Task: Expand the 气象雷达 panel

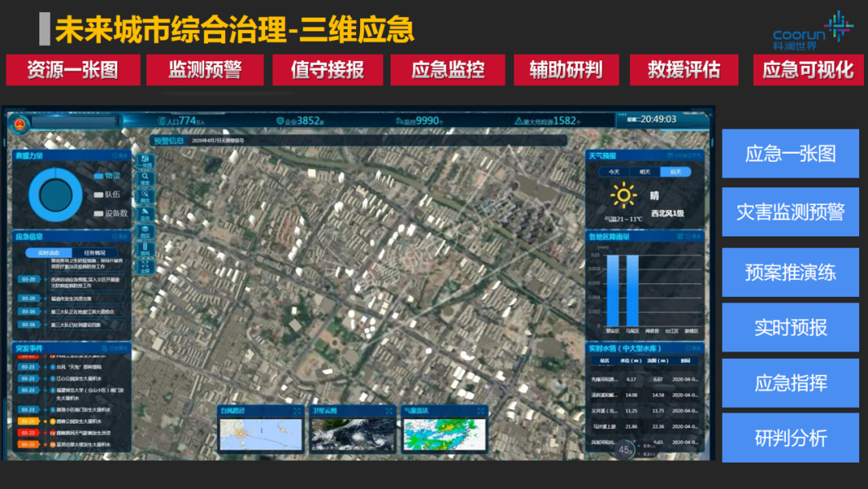Action: pyautogui.click(x=481, y=411)
